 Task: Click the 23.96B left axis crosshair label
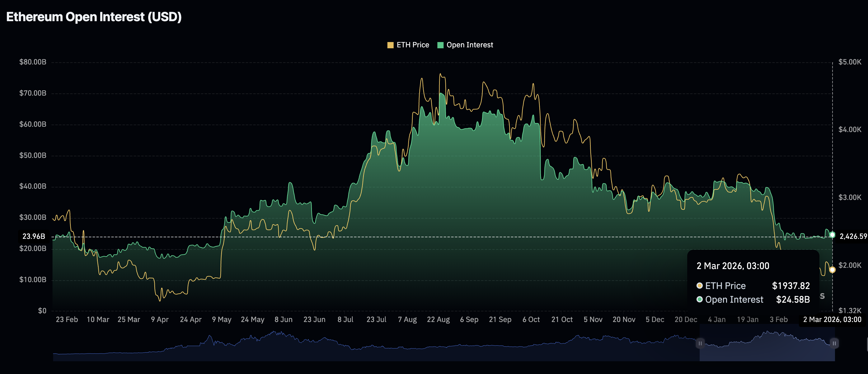coord(34,236)
